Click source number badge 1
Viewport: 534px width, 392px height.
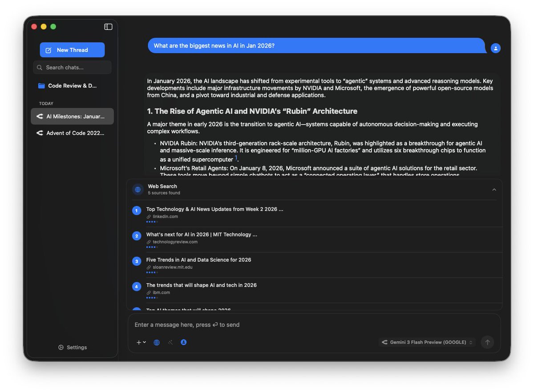point(137,211)
